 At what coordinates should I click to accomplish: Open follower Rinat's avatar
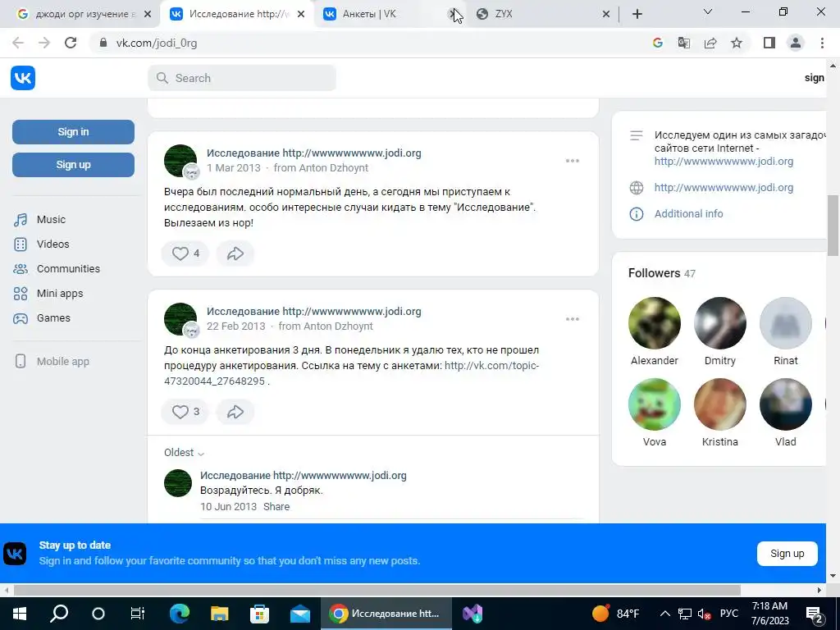[785, 323]
